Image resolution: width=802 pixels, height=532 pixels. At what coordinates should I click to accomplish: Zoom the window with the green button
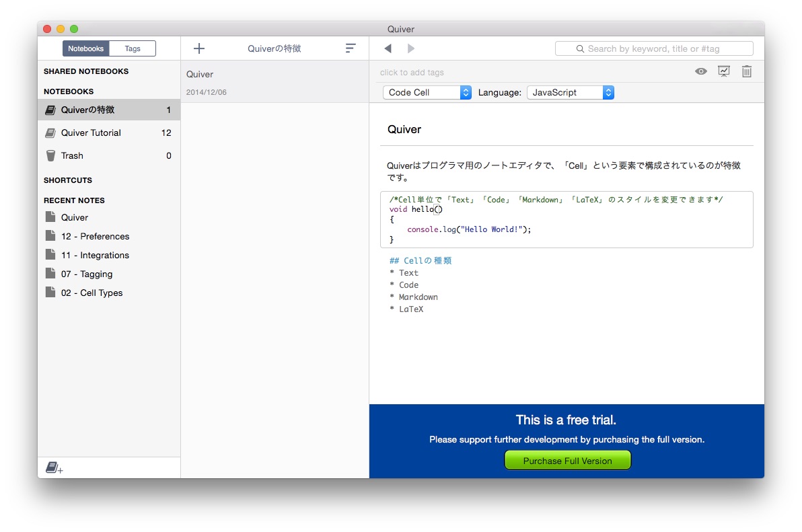click(x=74, y=29)
